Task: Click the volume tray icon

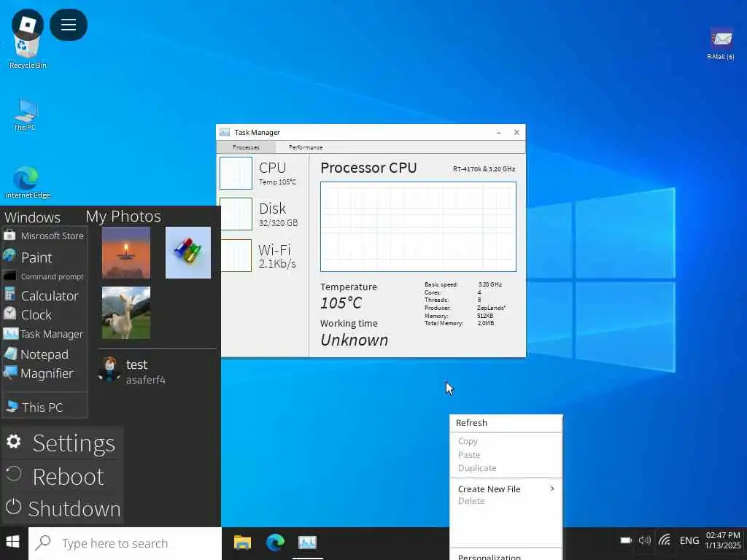Action: pos(645,540)
